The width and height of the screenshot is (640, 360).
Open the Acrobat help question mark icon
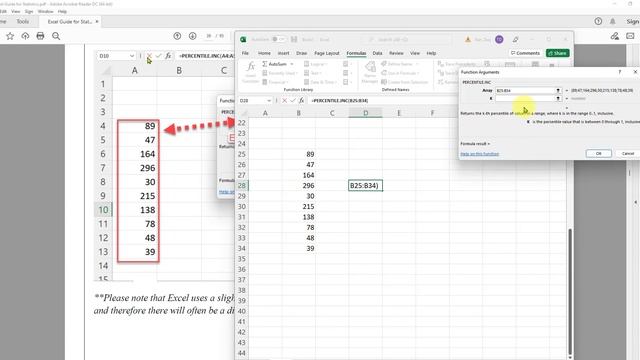(x=598, y=22)
